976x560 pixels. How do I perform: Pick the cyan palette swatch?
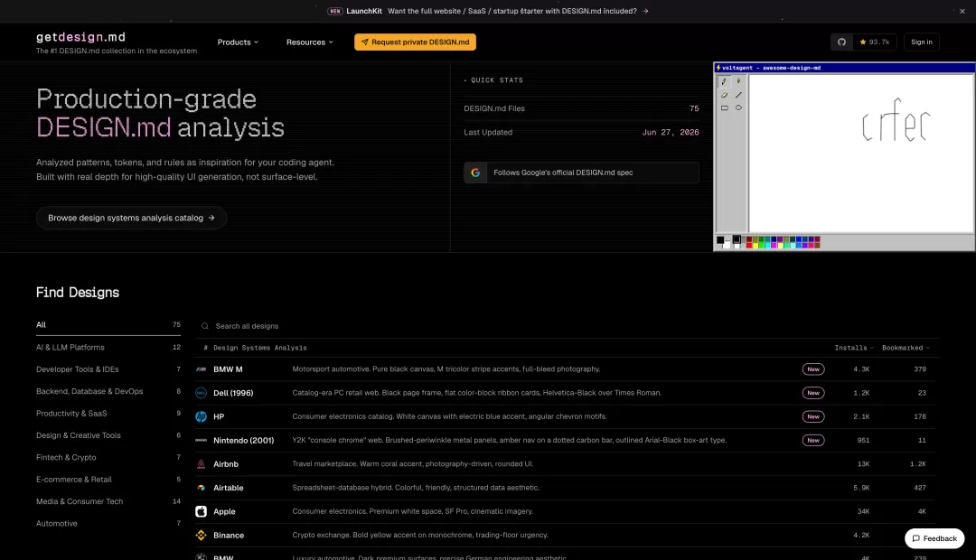(768, 245)
